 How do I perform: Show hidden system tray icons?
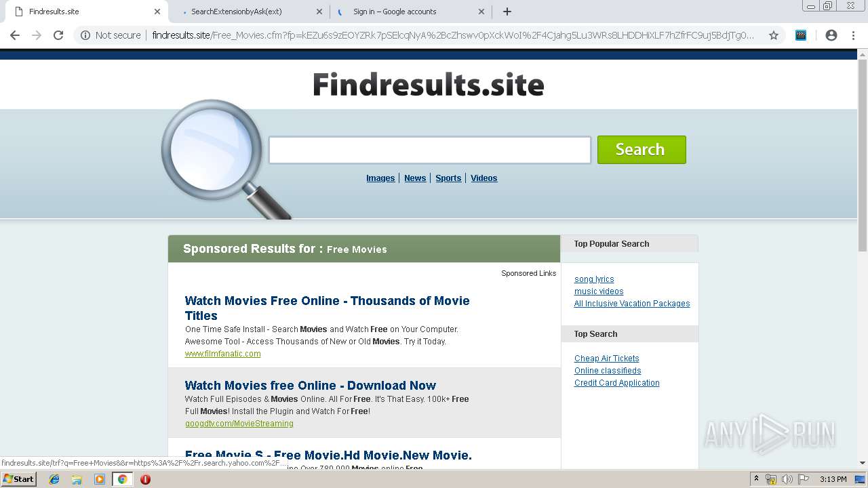point(756,479)
